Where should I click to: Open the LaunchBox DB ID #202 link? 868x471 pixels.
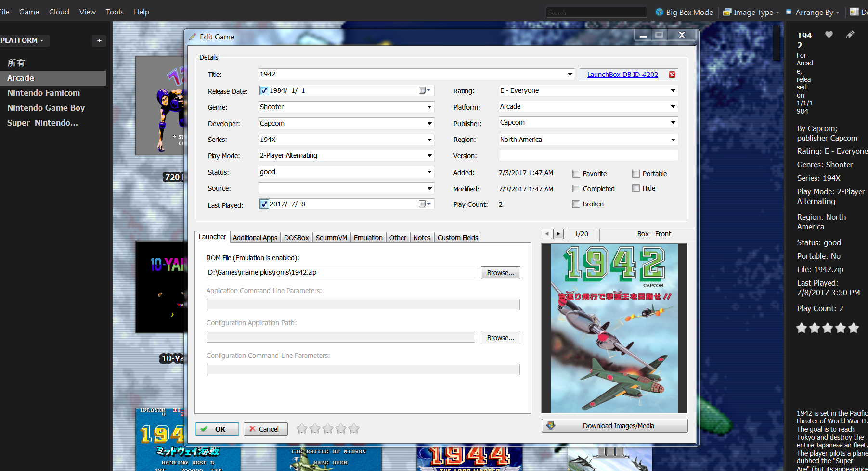pos(622,75)
